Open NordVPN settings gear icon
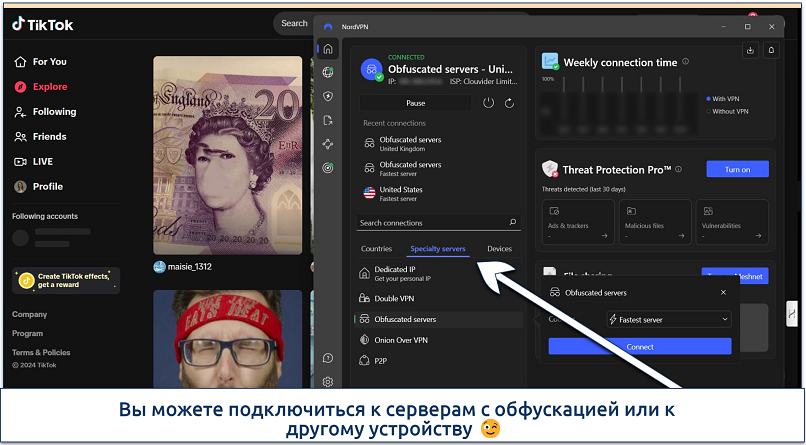806x445 pixels. click(x=327, y=381)
